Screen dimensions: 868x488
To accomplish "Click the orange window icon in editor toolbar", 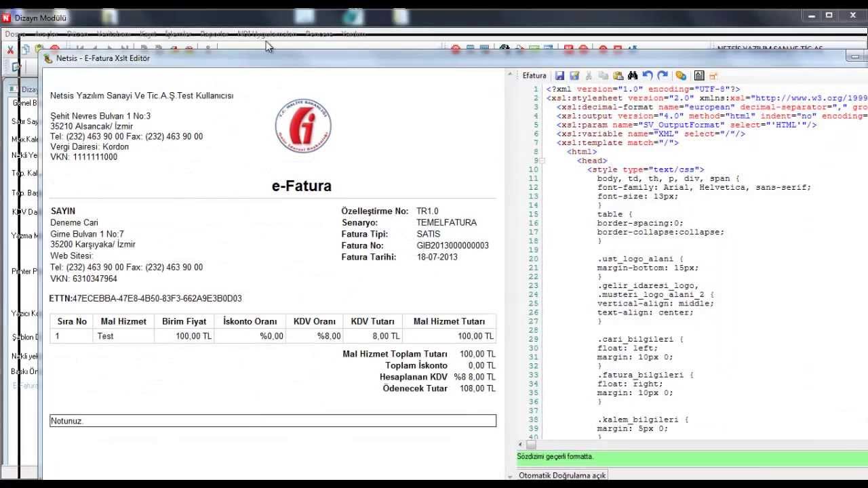I will click(x=713, y=76).
